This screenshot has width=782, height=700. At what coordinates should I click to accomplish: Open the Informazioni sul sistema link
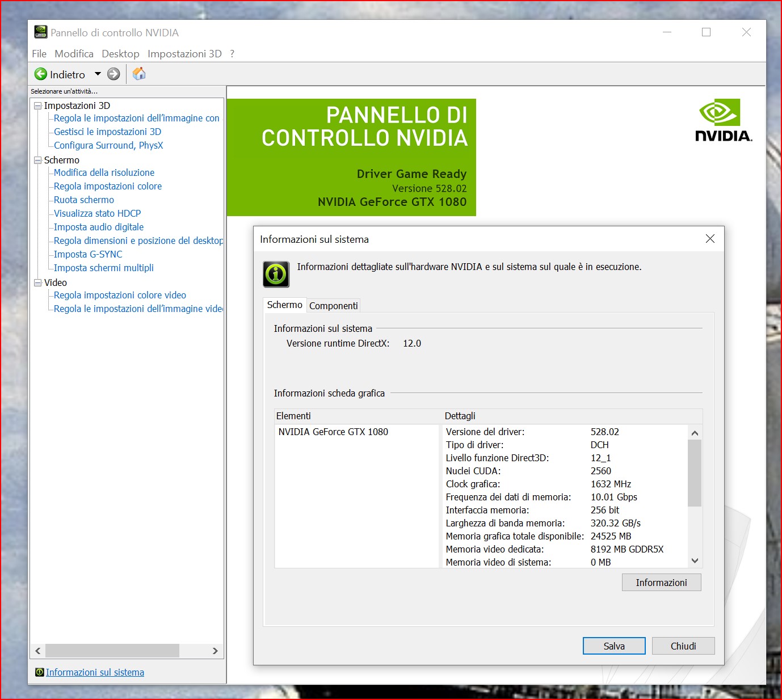click(x=95, y=672)
